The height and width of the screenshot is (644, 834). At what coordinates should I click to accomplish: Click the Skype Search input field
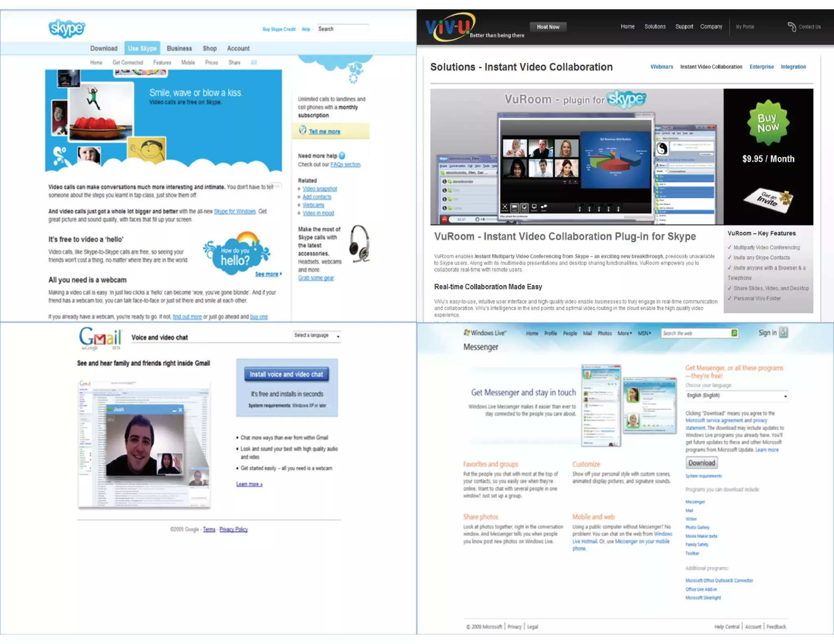(342, 29)
